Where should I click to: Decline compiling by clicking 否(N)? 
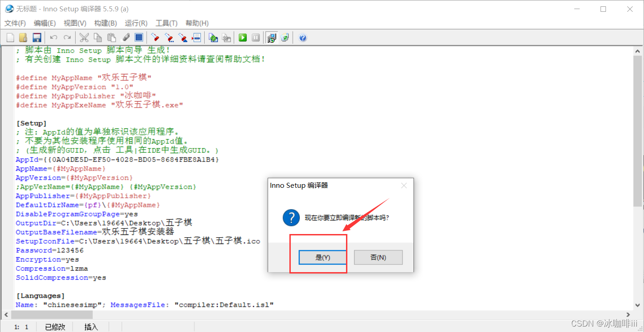[378, 257]
